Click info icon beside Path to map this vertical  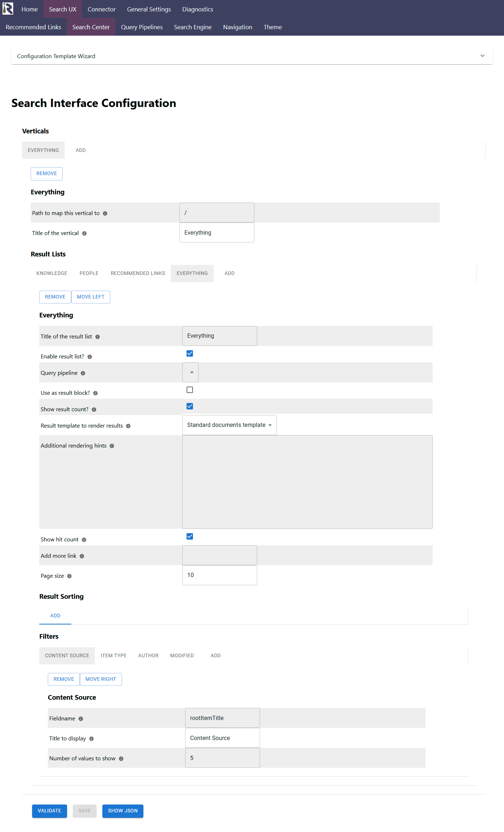[x=105, y=214]
